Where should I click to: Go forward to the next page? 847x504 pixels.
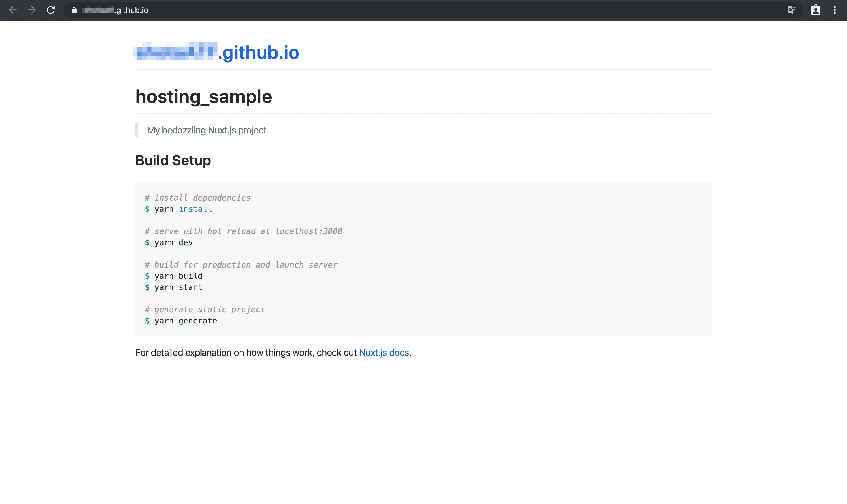click(x=31, y=10)
